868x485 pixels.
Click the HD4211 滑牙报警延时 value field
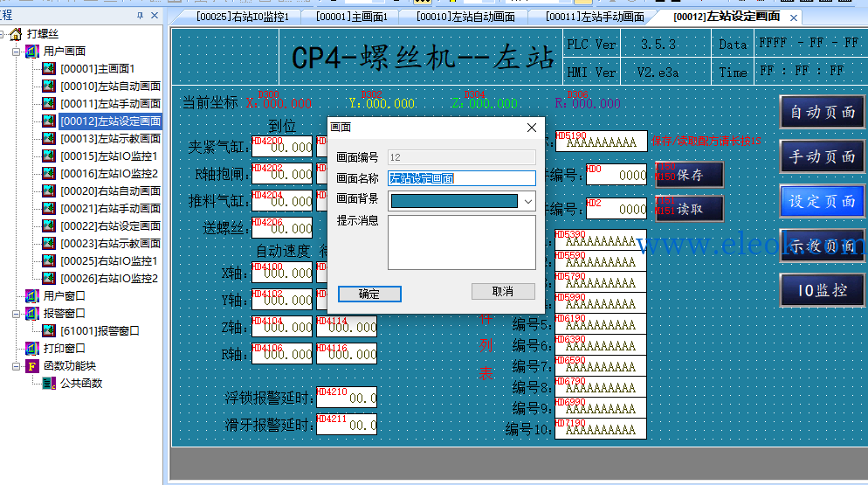pos(347,425)
